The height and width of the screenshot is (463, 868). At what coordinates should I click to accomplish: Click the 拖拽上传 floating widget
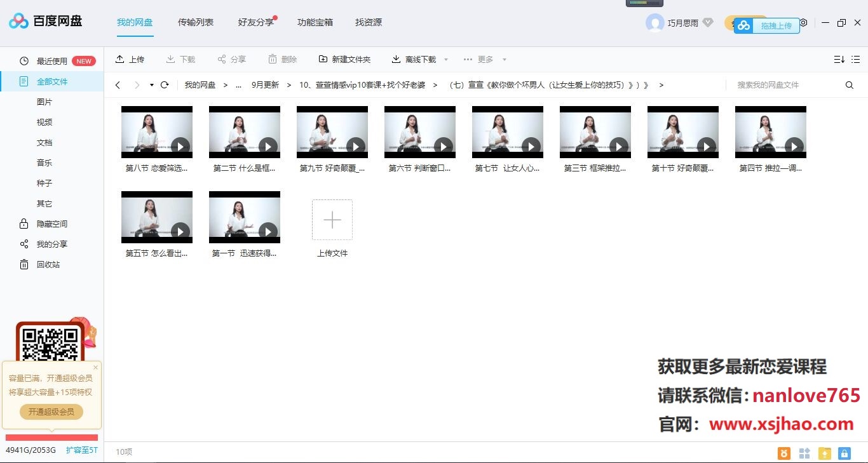[766, 25]
